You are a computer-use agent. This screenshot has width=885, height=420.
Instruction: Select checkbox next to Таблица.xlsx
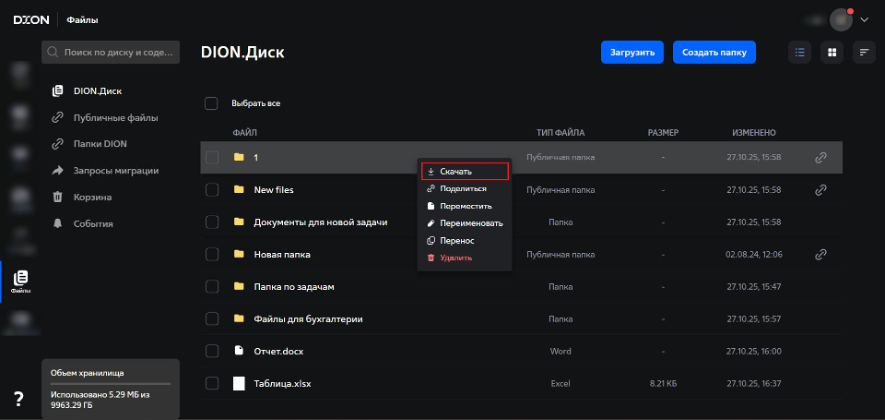(211, 383)
